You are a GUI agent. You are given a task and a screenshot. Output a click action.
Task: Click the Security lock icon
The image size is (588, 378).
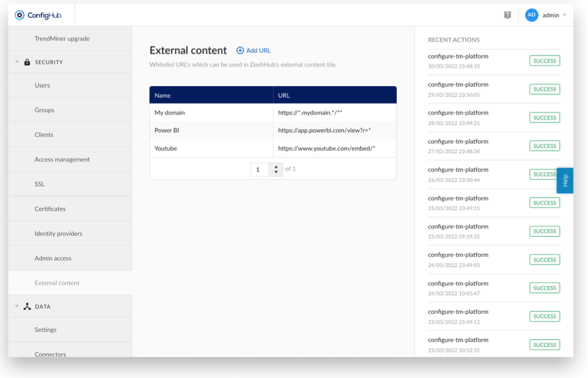coord(27,63)
